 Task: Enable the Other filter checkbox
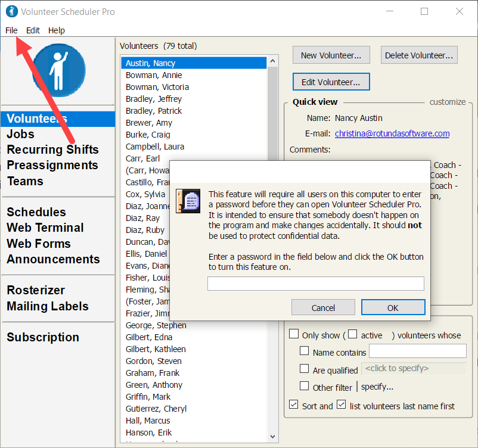(304, 386)
